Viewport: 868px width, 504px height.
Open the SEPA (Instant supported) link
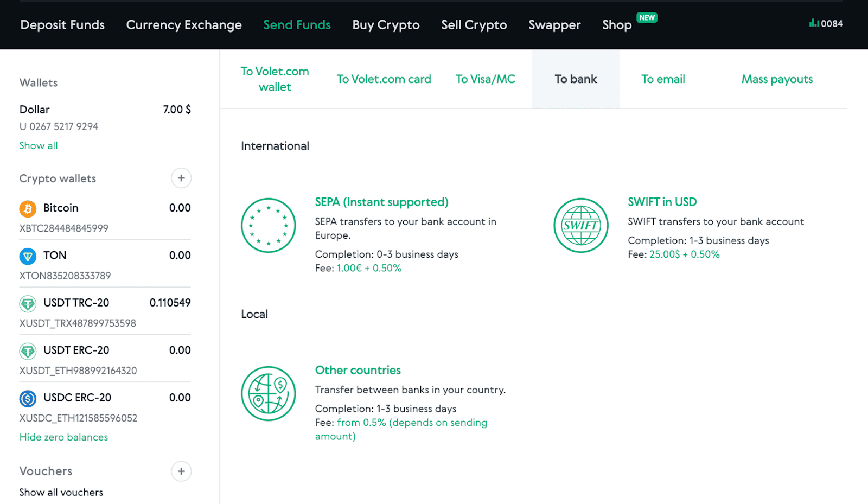(x=381, y=202)
